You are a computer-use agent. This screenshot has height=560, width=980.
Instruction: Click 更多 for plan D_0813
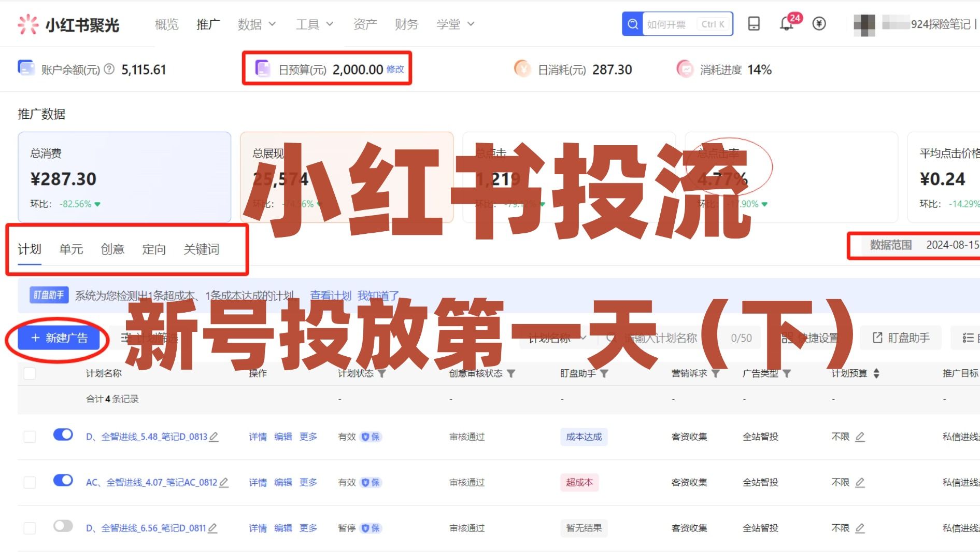pyautogui.click(x=308, y=437)
